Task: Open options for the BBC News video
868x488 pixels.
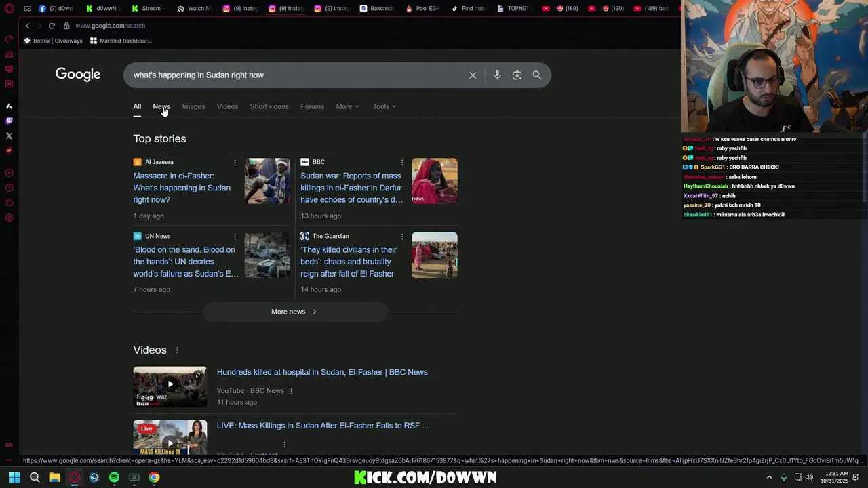Action: [292, 391]
